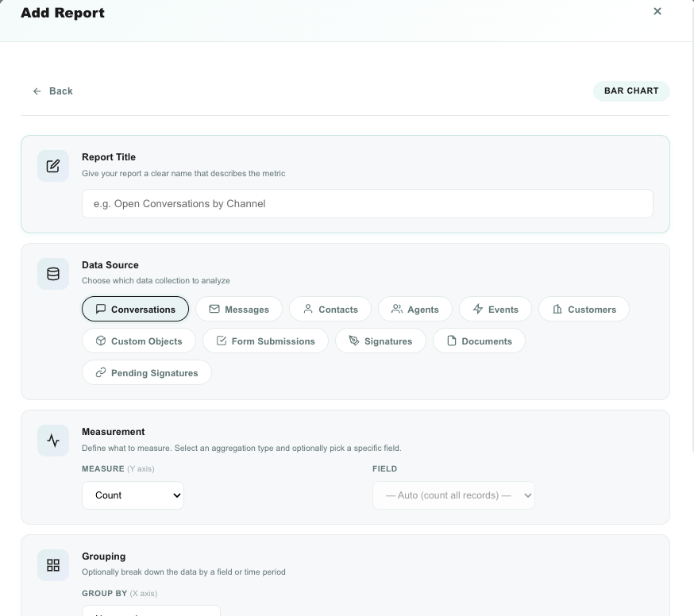Click the BAR CHART badge
This screenshot has width=694, height=616.
(x=631, y=90)
